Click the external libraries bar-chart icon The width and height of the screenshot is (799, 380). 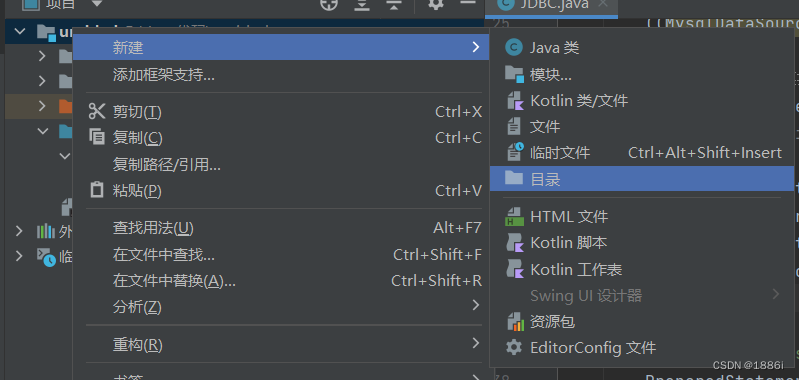46,231
